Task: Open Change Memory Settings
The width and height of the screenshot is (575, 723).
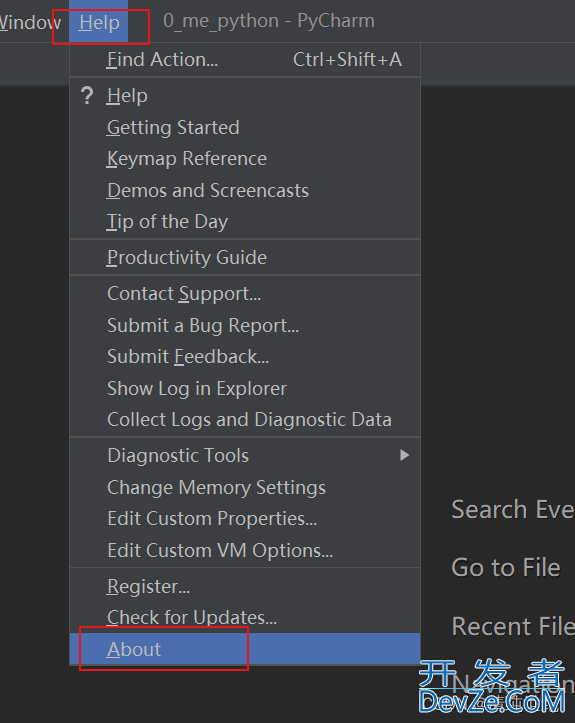Action: pyautogui.click(x=245, y=487)
